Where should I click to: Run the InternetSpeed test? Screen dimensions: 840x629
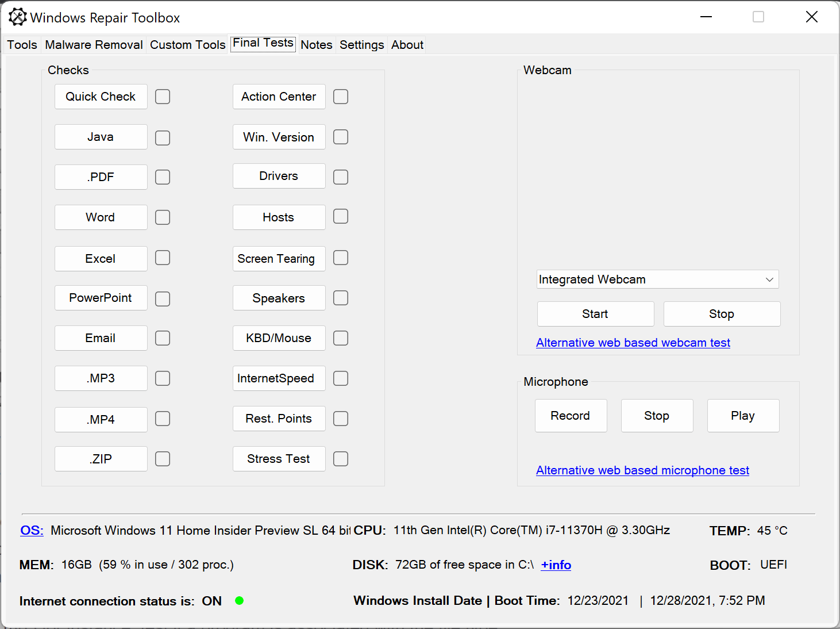[279, 378]
